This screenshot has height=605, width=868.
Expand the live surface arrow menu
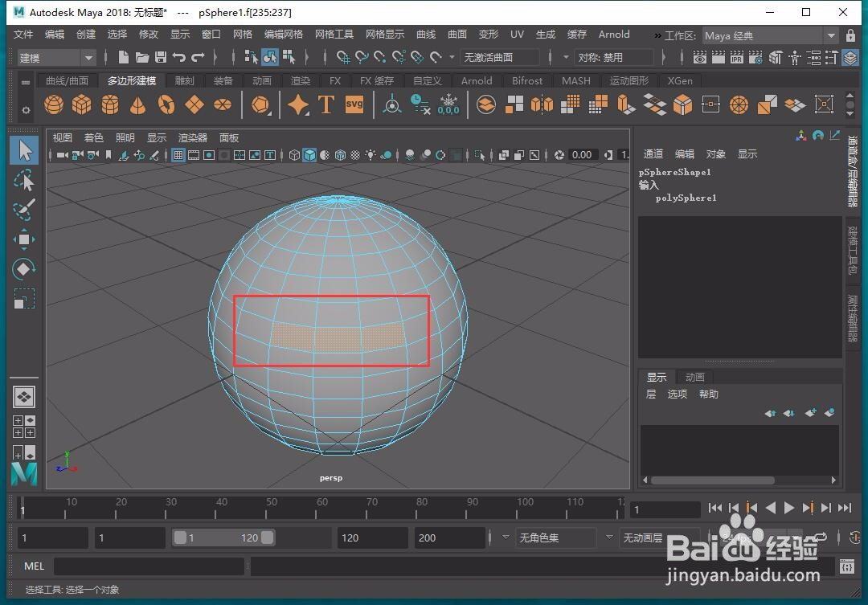click(x=452, y=57)
